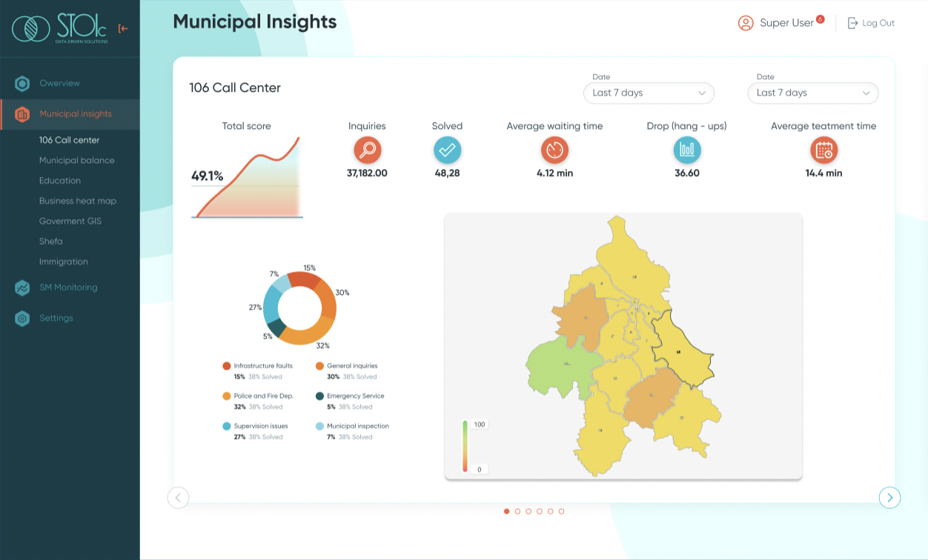Open the Settings menu item
Screen dimensions: 928x560
[x=56, y=319]
